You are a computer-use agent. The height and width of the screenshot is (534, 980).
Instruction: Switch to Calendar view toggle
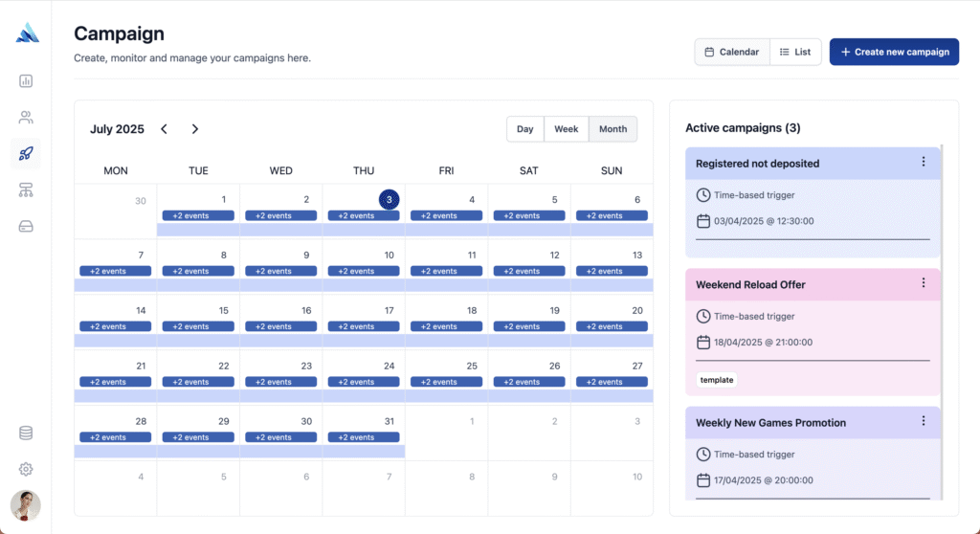click(732, 52)
